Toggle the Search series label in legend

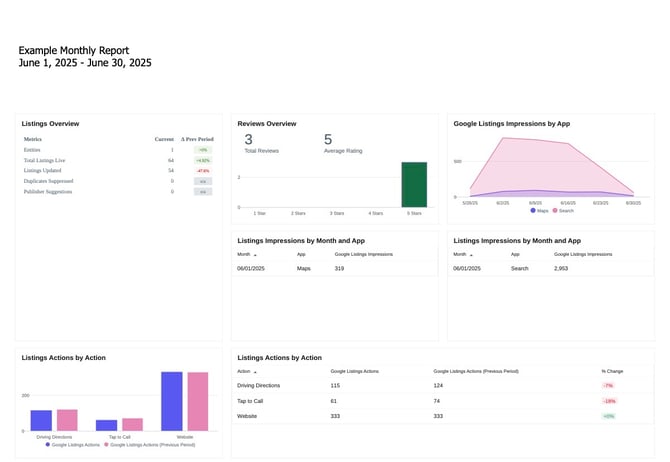tap(566, 211)
